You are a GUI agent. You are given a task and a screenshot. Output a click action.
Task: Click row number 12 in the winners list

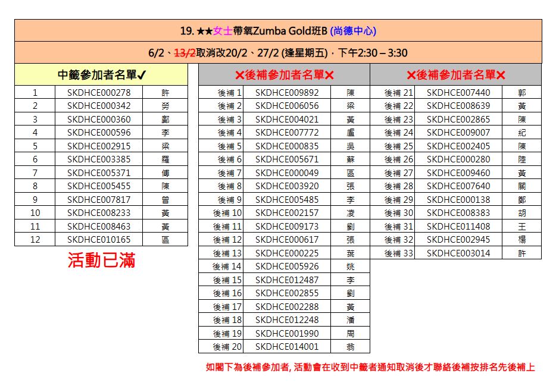click(x=35, y=240)
